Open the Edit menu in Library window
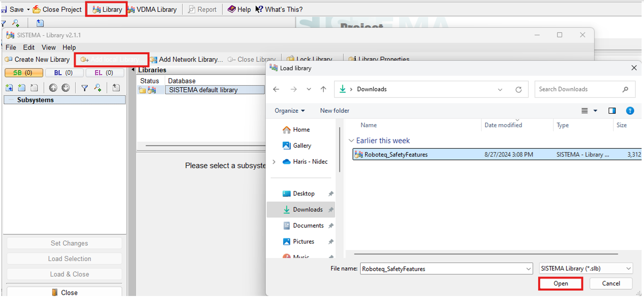 pos(29,47)
